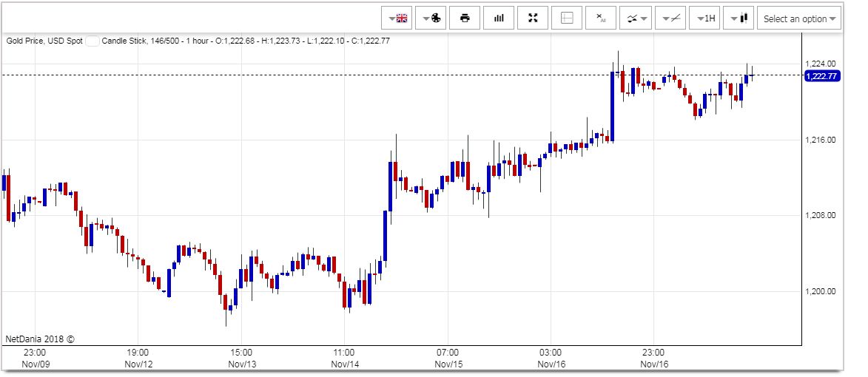Click the 'Gold Price, USD Spot' label
Image resolution: width=868 pixels, height=377 pixels.
(x=44, y=41)
